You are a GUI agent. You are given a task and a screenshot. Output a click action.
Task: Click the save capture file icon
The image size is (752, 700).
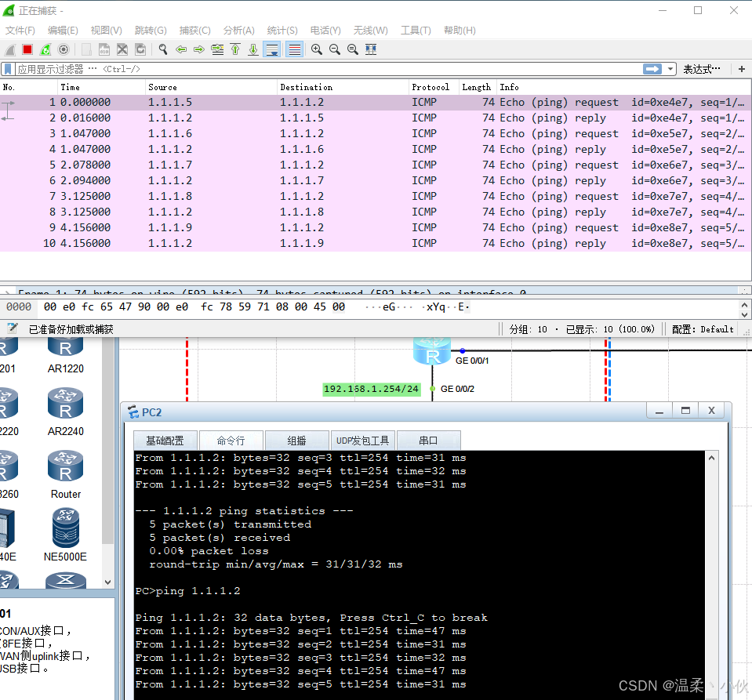click(104, 49)
